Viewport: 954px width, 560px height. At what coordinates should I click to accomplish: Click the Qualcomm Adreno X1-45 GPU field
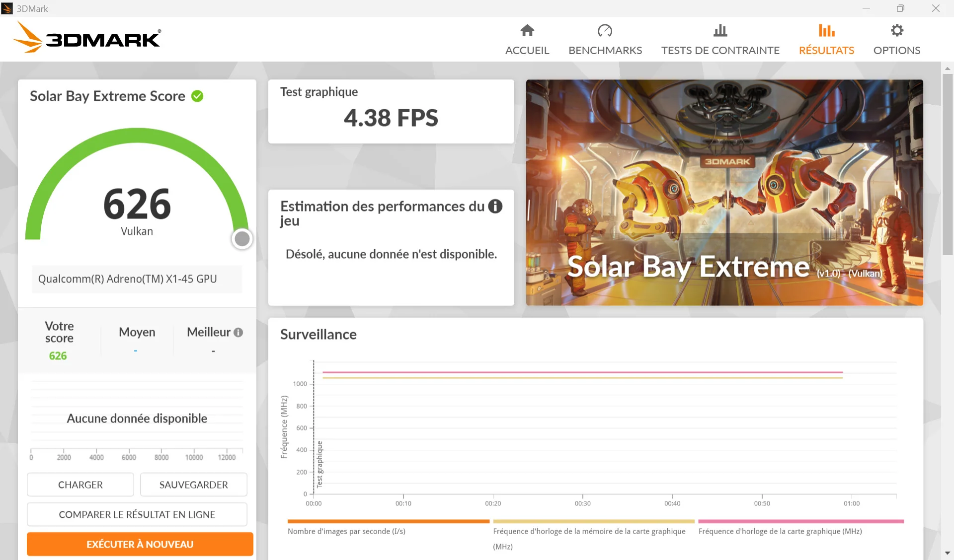137,279
